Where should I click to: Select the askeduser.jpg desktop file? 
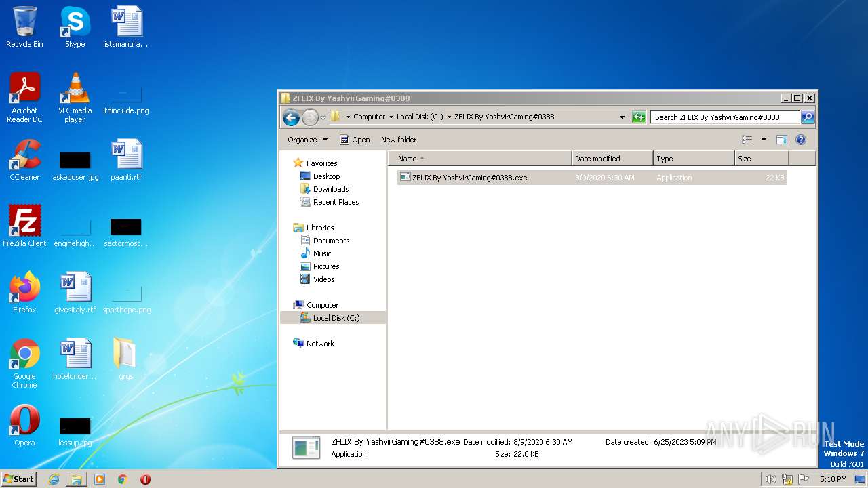click(75, 165)
